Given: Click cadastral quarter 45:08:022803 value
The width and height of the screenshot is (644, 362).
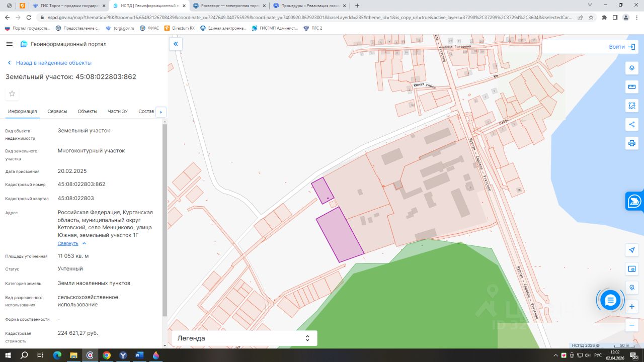Looking at the screenshot, I should tap(75, 198).
